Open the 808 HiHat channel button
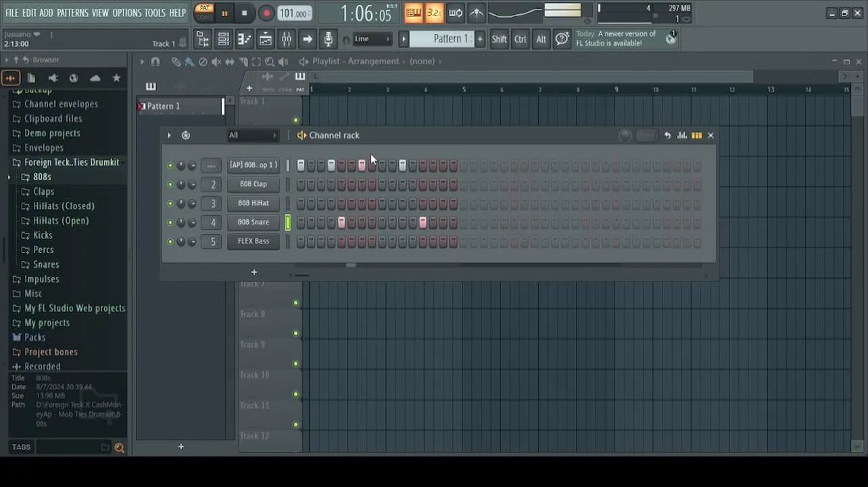The height and width of the screenshot is (487, 868). click(x=254, y=203)
